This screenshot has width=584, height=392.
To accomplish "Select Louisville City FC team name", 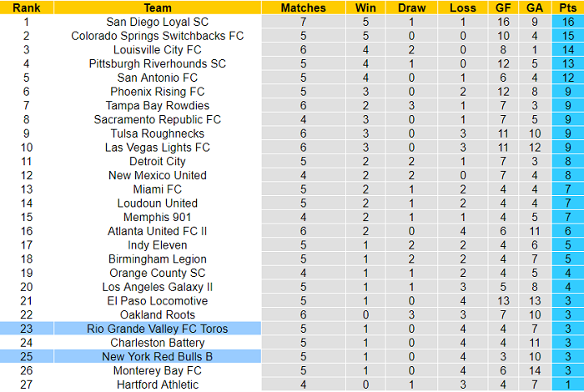I will pyautogui.click(x=157, y=50).
